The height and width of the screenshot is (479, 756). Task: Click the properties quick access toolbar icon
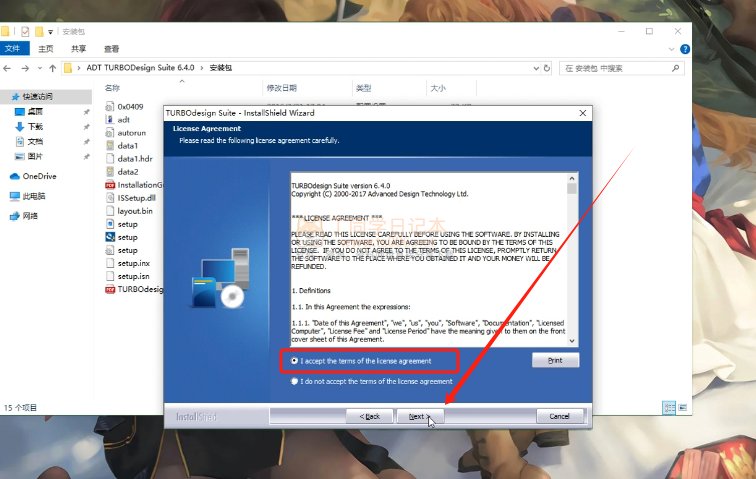tap(25, 32)
